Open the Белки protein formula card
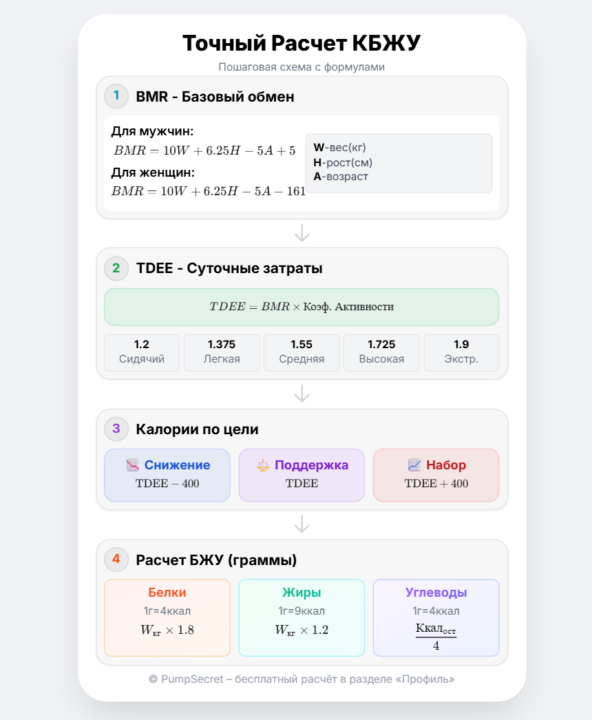The image size is (592, 720). 167,618
